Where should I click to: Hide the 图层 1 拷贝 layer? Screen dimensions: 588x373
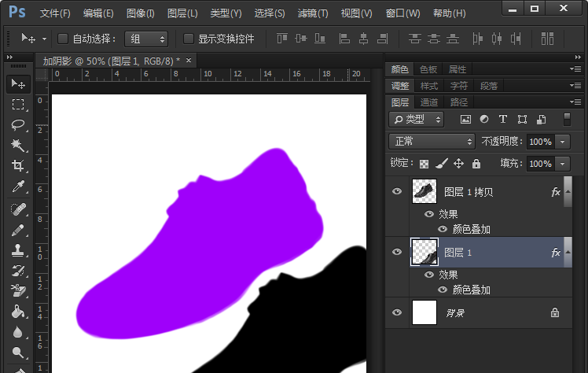click(397, 191)
